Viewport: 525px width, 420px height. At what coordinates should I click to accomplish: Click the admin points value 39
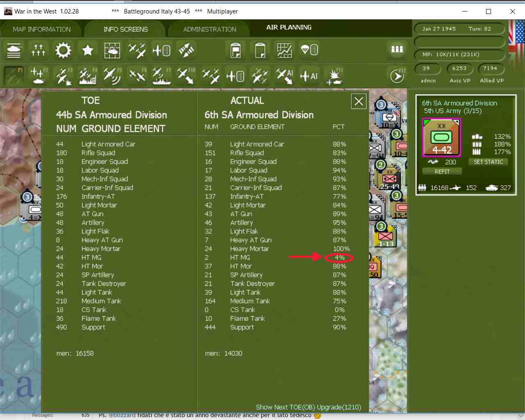point(427,68)
